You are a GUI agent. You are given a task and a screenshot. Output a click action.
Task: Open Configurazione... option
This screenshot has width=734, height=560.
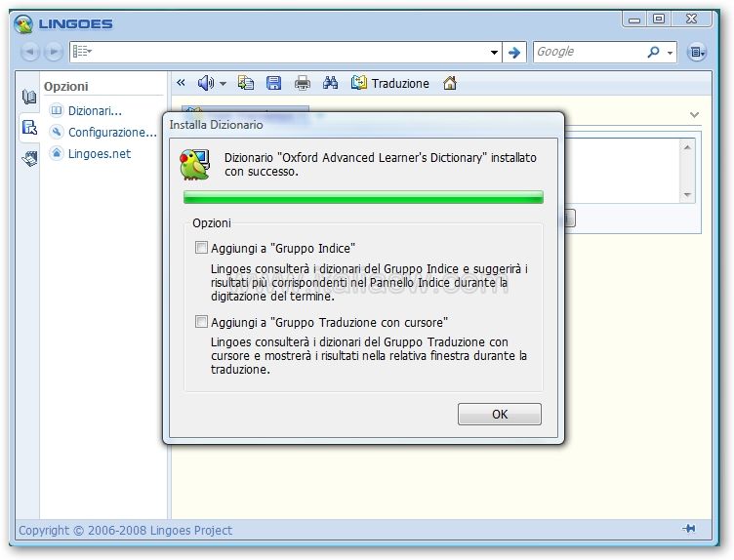(112, 133)
